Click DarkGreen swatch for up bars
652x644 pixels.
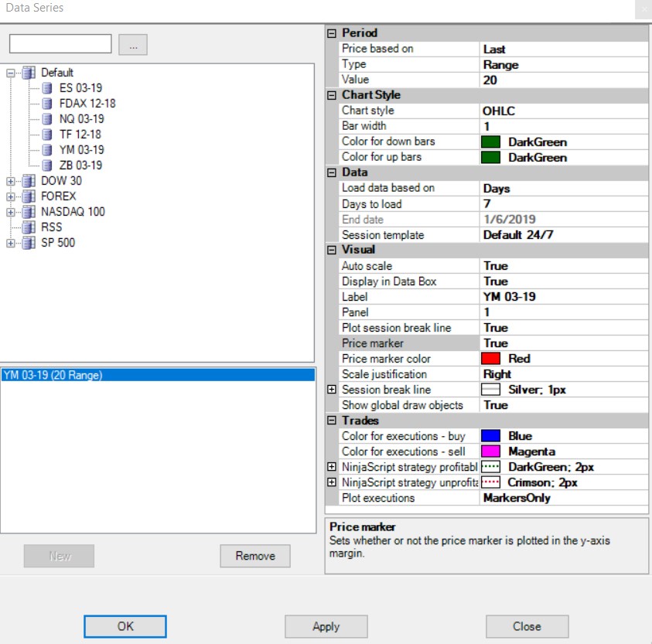490,158
